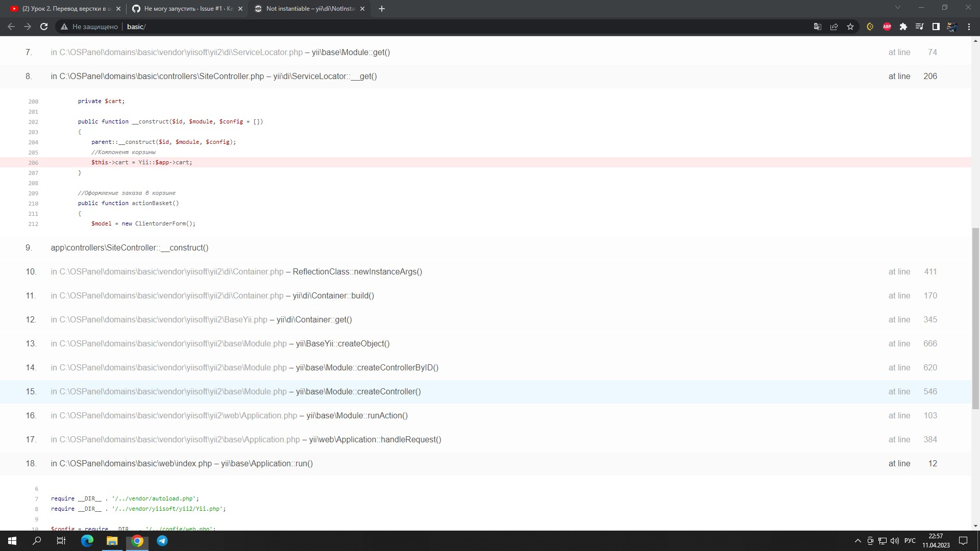This screenshot has height=551, width=980.
Task: Expand stack frame 10 Container.php source
Action: pos(235,272)
